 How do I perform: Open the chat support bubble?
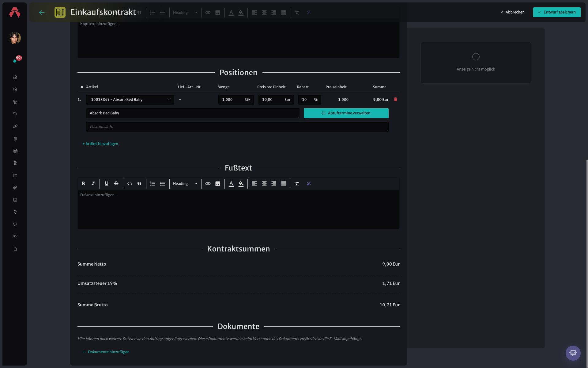click(573, 353)
